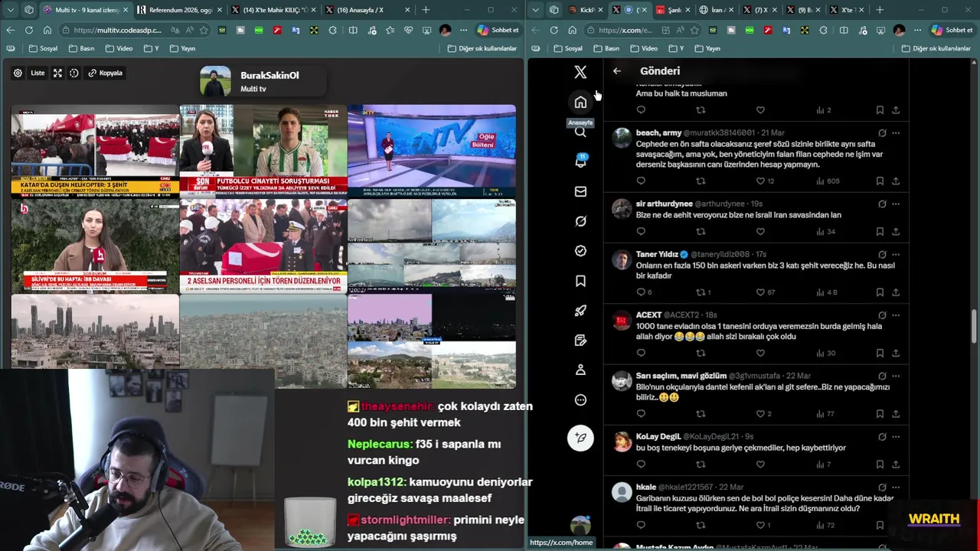
Task: Select Futbolcu Cinayeti Soruşturması stream thumbnail
Action: [x=263, y=151]
